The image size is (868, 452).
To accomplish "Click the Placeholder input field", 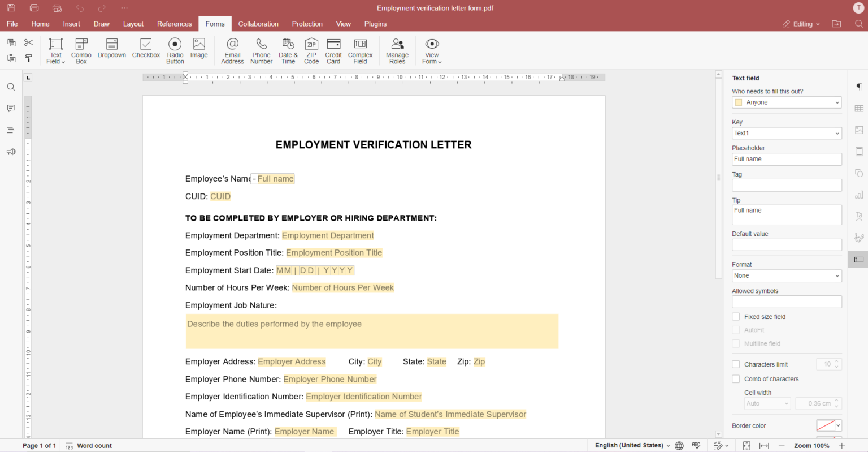I will coord(786,160).
